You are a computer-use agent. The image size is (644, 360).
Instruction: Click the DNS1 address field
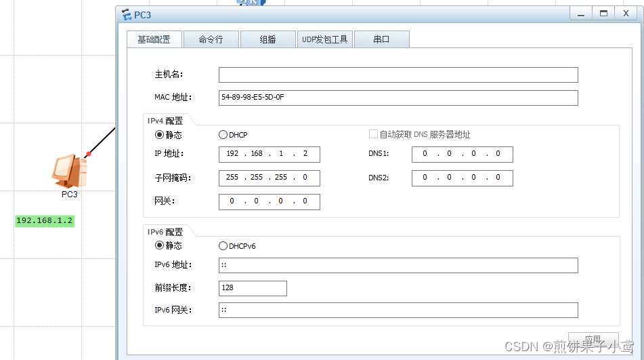(x=463, y=155)
